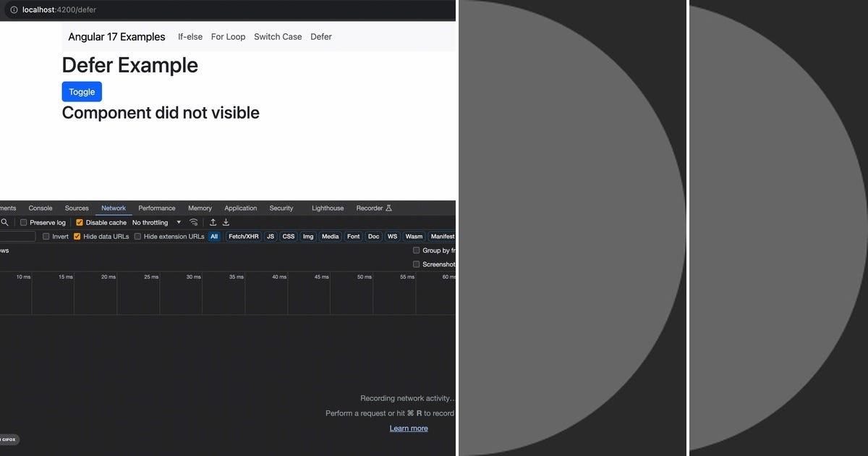Go to Switch Case nav link

(278, 37)
